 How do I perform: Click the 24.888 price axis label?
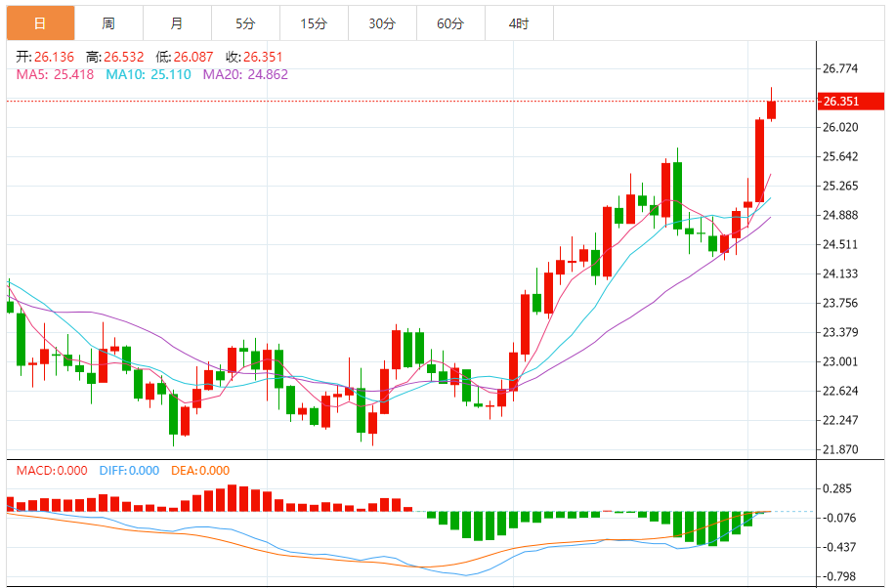point(840,215)
